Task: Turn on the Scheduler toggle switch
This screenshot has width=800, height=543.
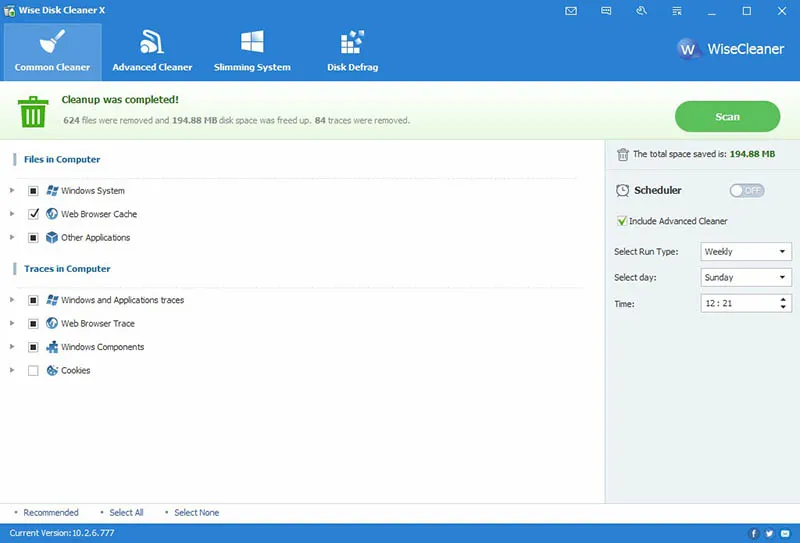Action: click(747, 190)
